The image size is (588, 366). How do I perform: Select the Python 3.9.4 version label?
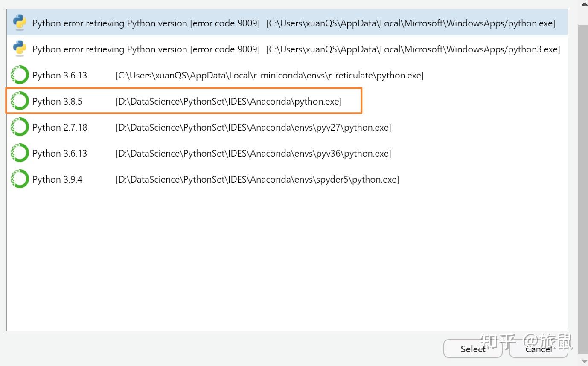[57, 179]
